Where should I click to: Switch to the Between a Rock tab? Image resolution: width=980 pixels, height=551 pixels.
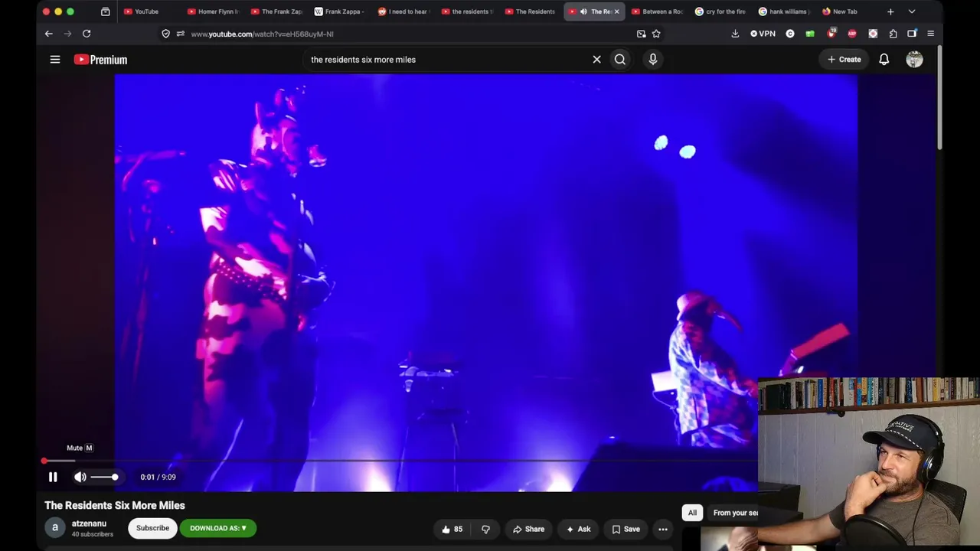658,11
